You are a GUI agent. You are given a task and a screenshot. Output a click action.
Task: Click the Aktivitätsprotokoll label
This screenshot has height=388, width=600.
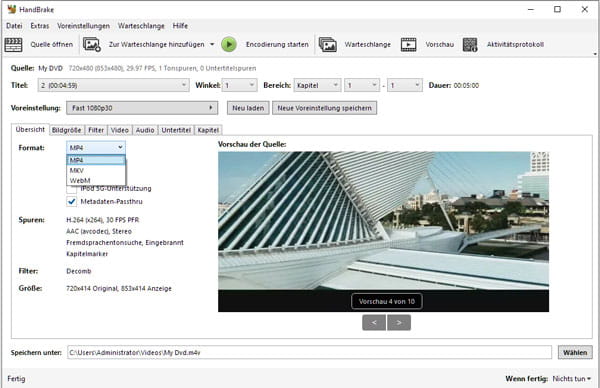point(515,44)
